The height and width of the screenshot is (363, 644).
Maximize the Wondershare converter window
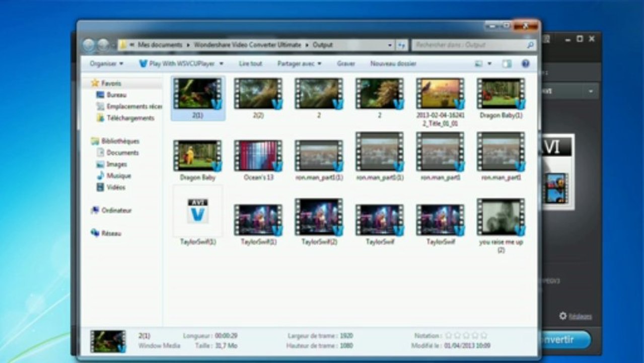point(580,39)
